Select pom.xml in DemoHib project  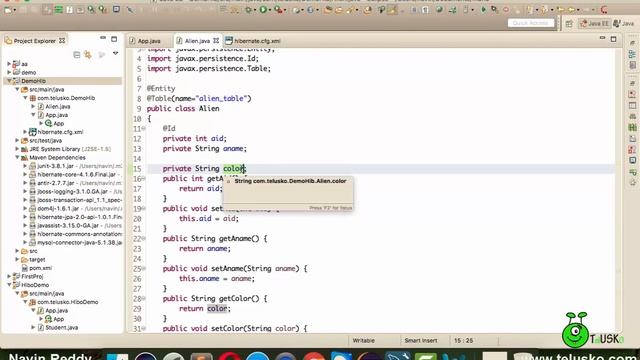(x=36, y=268)
